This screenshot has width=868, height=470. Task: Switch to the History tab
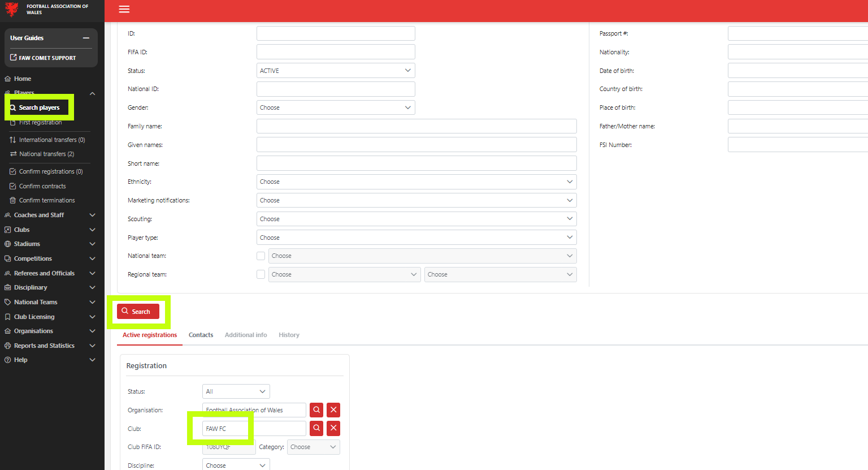[289, 335]
